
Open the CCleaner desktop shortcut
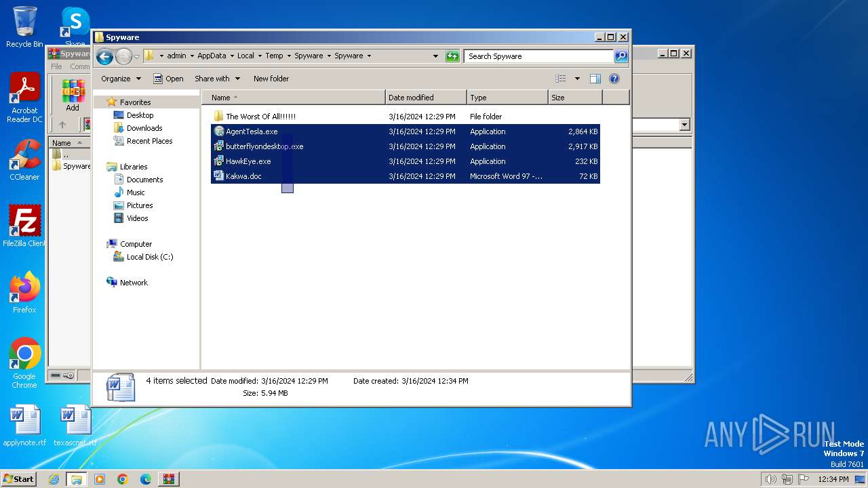[x=24, y=160]
